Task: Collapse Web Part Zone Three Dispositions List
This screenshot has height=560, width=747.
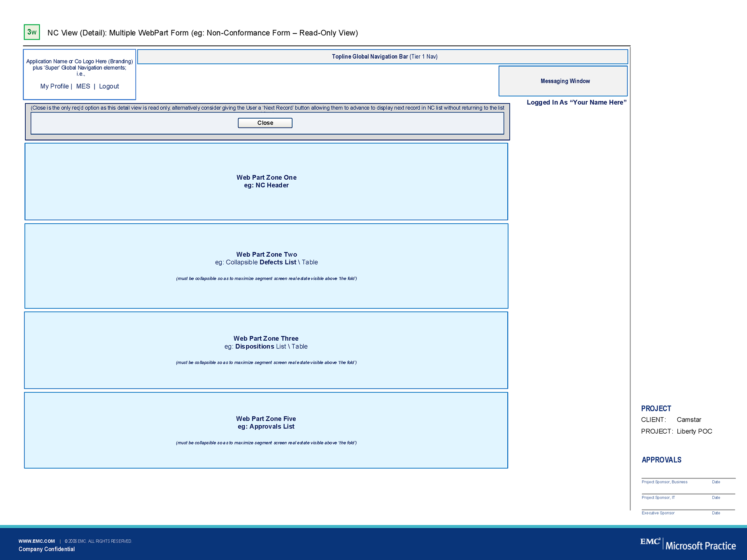Action: coord(266,343)
